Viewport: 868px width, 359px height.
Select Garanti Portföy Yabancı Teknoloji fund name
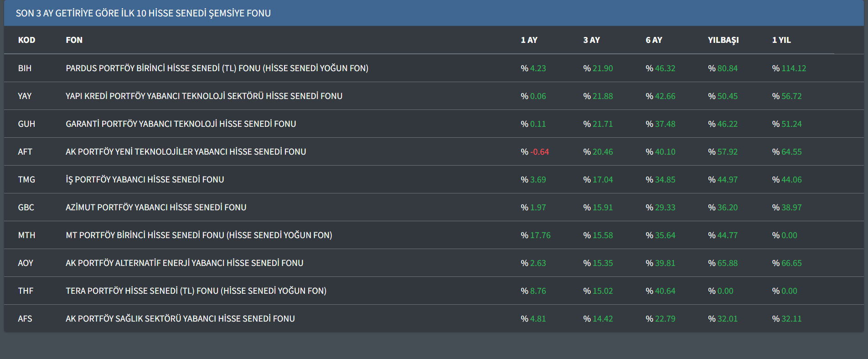click(181, 124)
